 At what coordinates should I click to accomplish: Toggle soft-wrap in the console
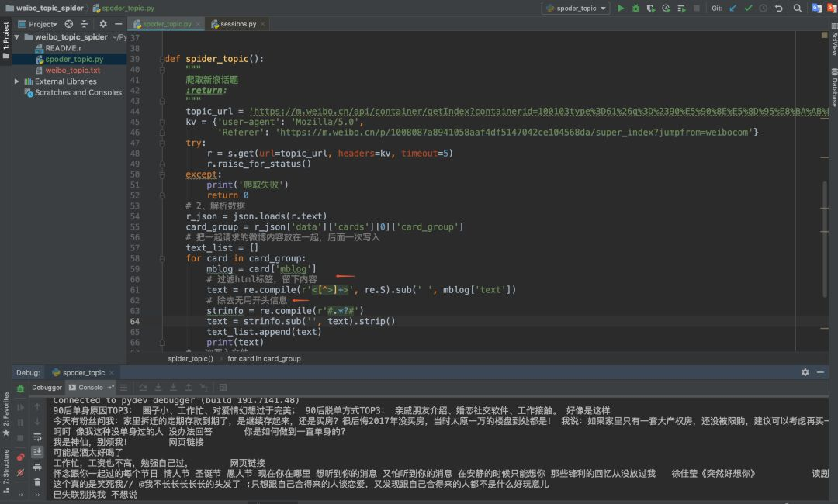click(37, 437)
